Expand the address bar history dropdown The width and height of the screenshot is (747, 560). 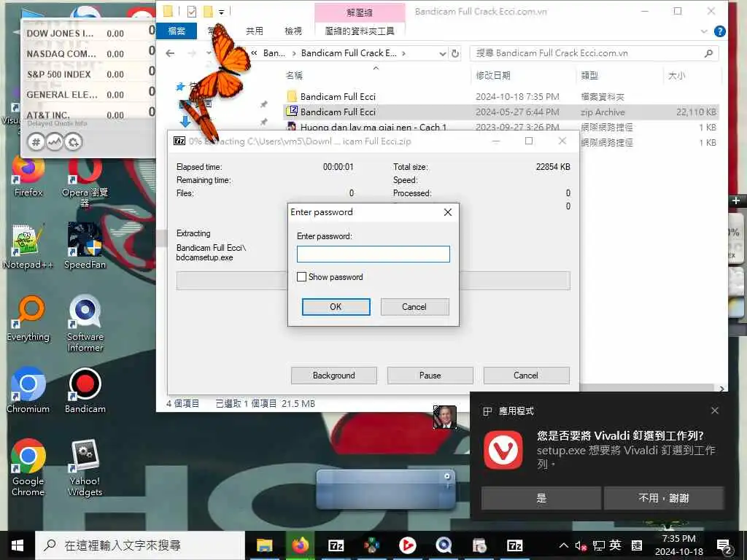click(443, 53)
